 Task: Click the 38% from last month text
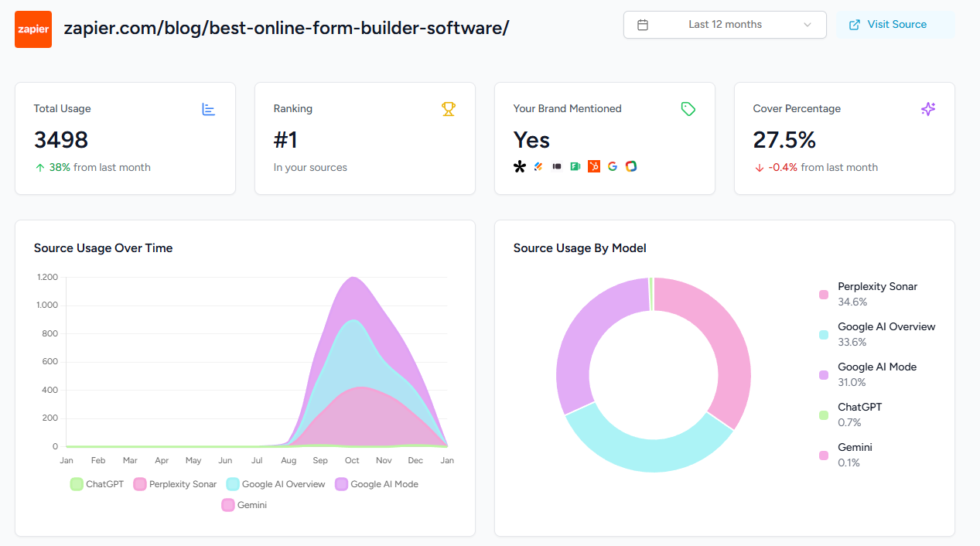point(100,167)
